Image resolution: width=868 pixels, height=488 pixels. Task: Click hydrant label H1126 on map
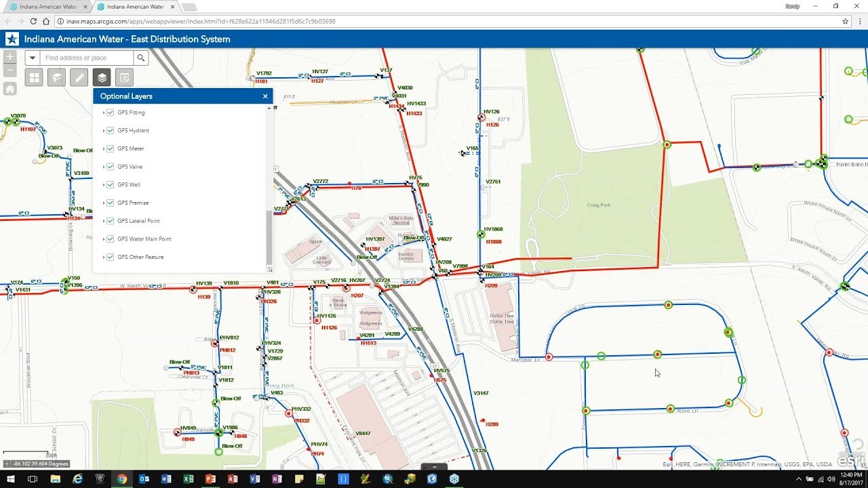(x=329, y=327)
